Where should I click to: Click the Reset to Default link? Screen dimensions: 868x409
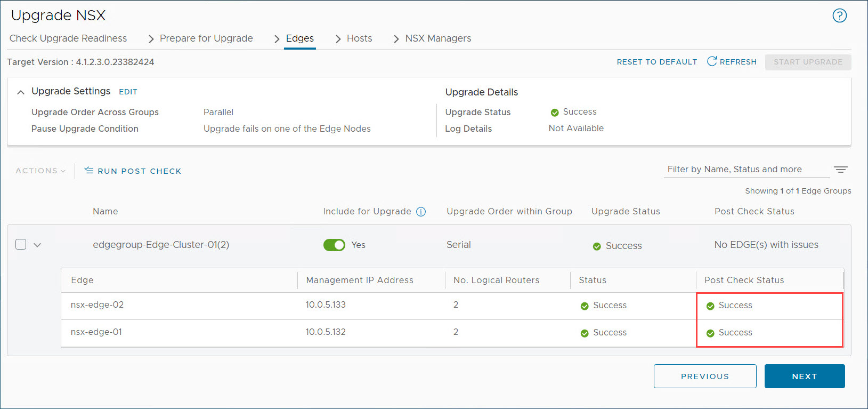pyautogui.click(x=656, y=62)
